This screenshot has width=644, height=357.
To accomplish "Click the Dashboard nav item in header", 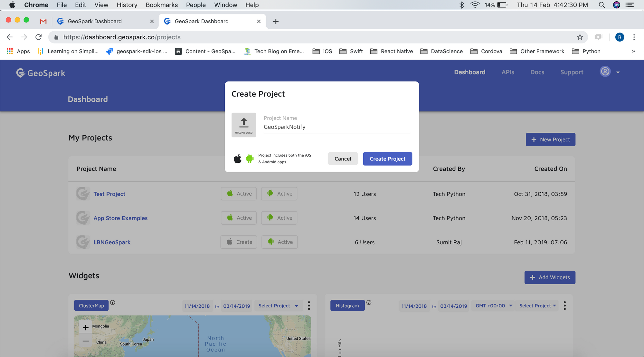I will pyautogui.click(x=469, y=72).
